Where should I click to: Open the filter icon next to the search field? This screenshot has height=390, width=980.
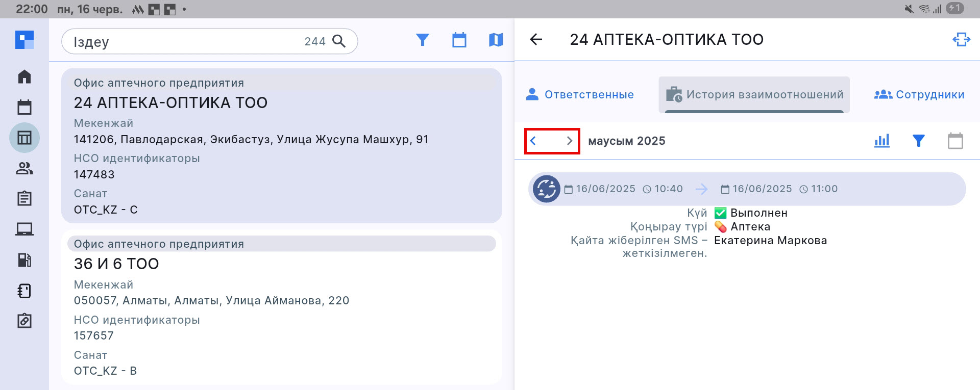coord(422,40)
